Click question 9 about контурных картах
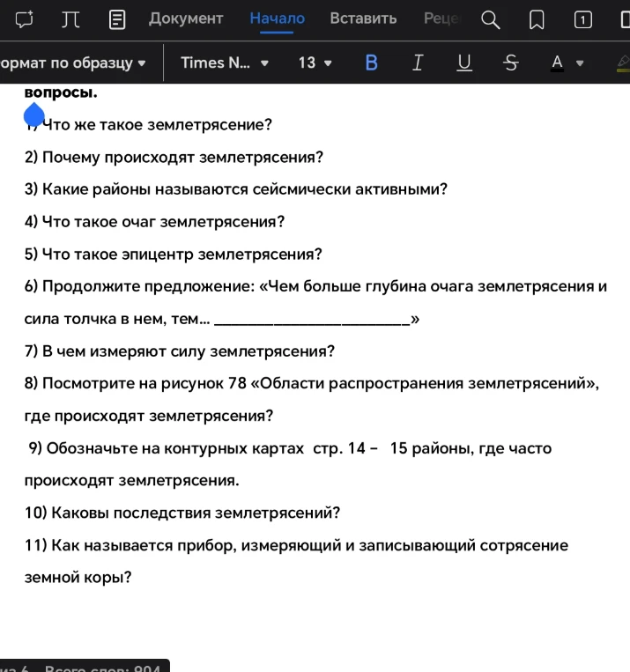Screen dimensions: 630x672 290,448
